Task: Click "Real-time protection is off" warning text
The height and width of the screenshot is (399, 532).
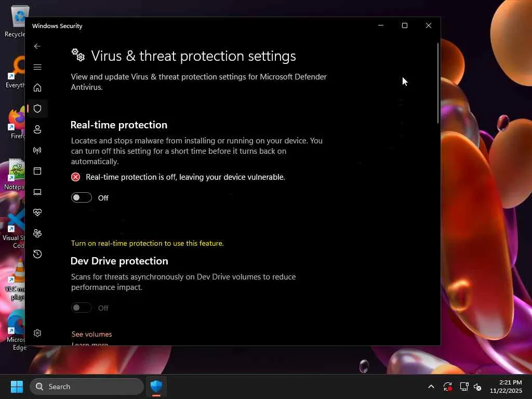Action: 185,177
